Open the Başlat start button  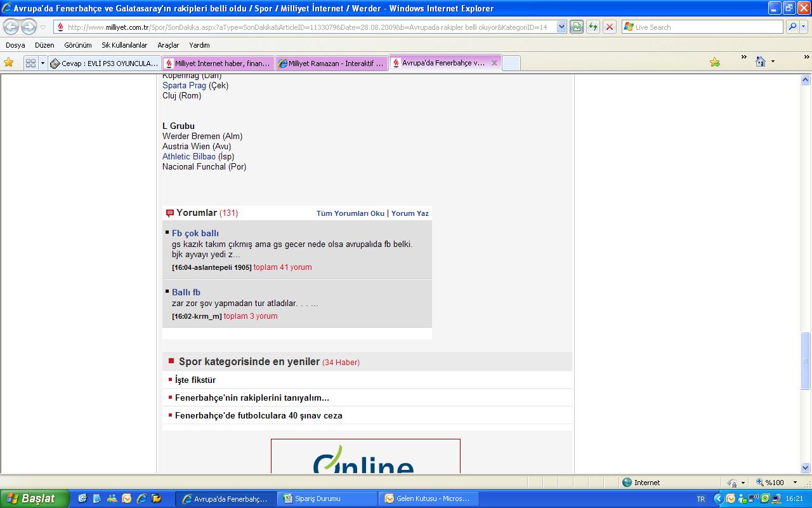pyautogui.click(x=33, y=498)
